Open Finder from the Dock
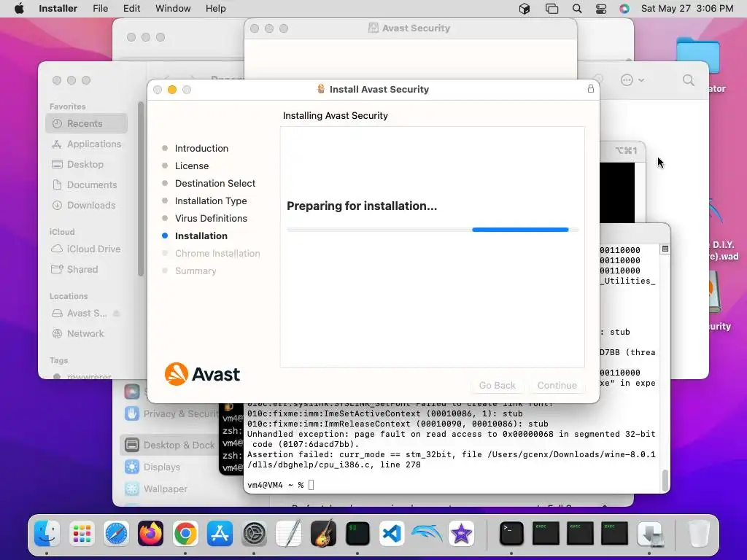 tap(47, 533)
